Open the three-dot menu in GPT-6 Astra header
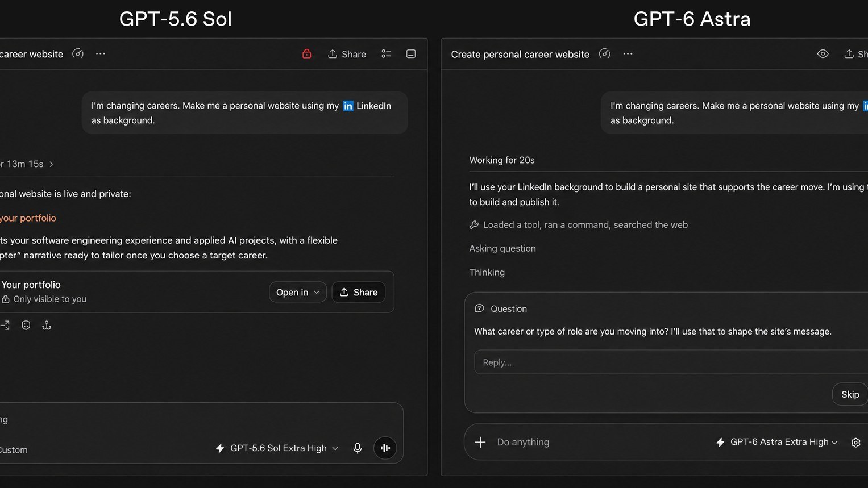868x488 pixels. 628,54
